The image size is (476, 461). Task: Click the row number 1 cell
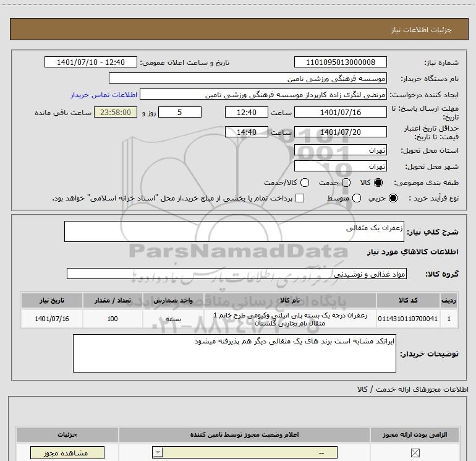pyautogui.click(x=449, y=319)
